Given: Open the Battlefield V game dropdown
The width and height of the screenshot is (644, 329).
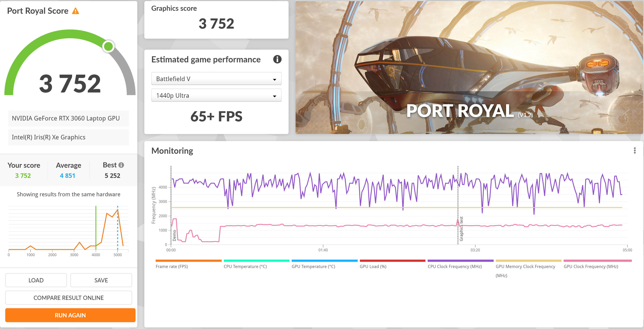Looking at the screenshot, I should coord(216,79).
